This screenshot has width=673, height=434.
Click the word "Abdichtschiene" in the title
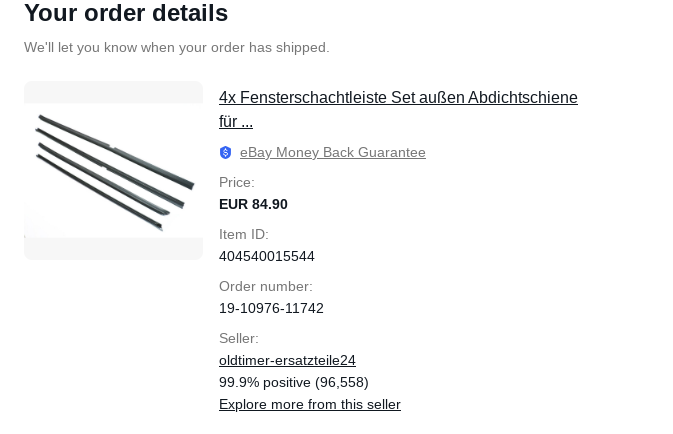point(523,97)
